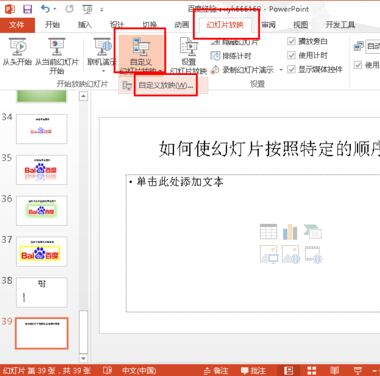Viewport: 380px width, 376px height.
Task: Select the 幻灯片放映 (Slide Show) tab
Action: 225,25
